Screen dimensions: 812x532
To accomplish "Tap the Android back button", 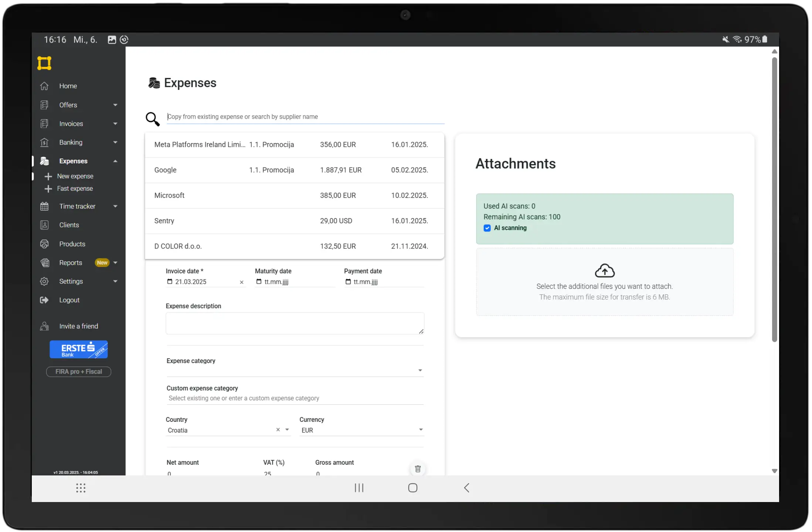I will coord(466,488).
